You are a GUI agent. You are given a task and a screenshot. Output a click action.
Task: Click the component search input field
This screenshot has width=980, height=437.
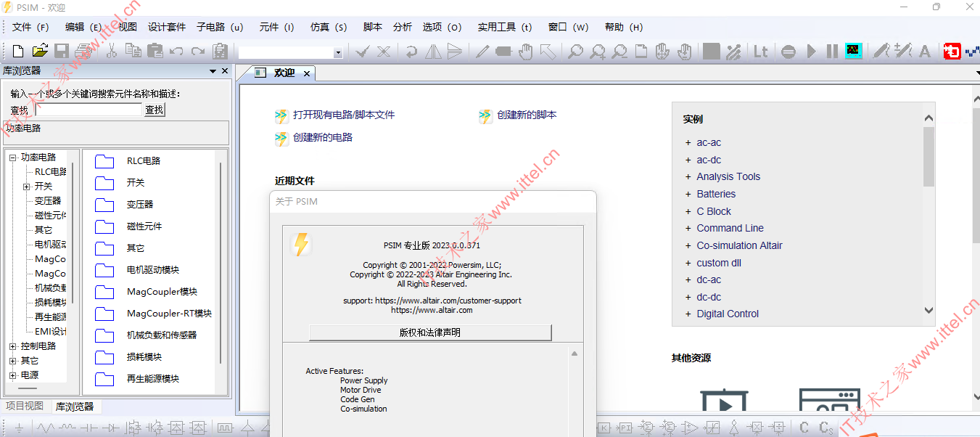88,110
